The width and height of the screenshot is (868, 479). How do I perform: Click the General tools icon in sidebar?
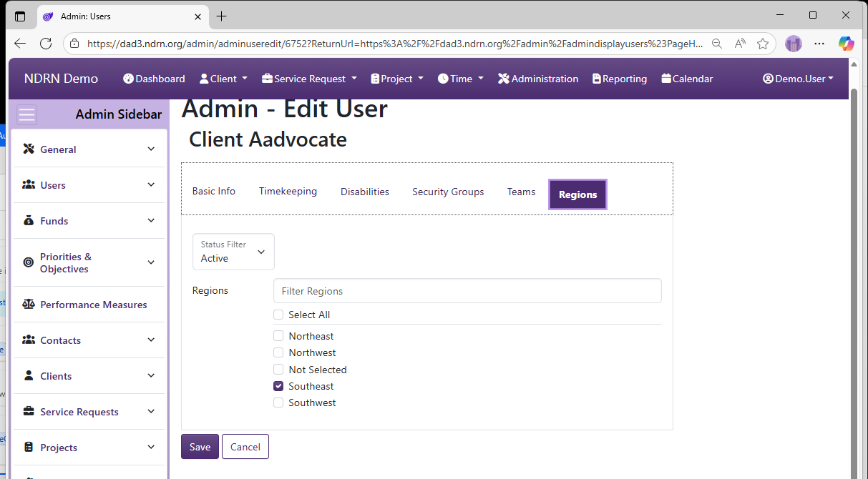[29, 149]
